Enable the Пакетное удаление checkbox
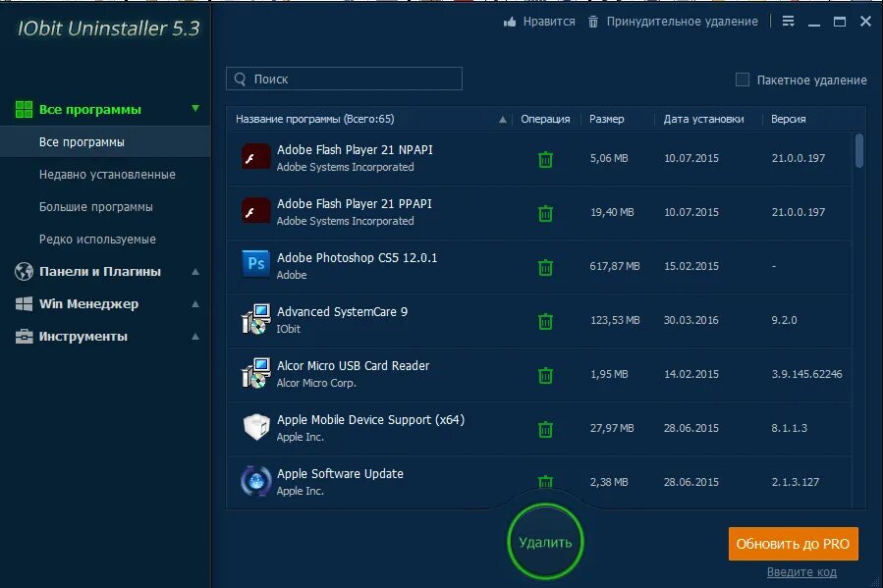The image size is (883, 588). (743, 80)
